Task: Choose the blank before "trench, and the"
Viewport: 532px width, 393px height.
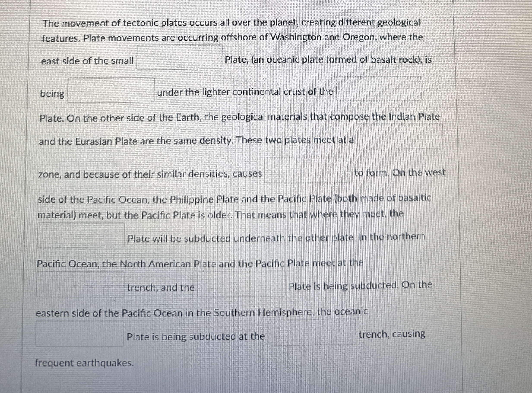Action: click(x=80, y=285)
